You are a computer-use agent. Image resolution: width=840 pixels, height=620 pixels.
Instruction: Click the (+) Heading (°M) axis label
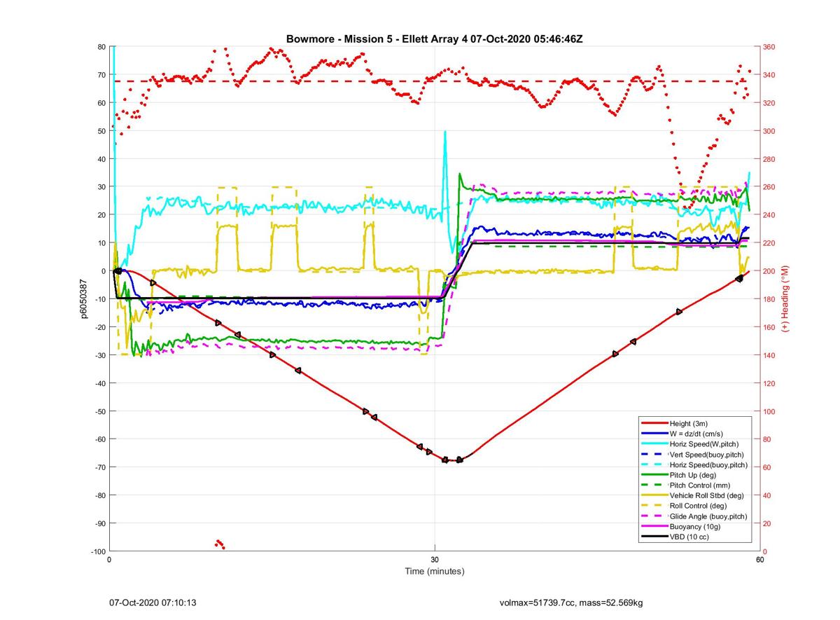click(785, 298)
